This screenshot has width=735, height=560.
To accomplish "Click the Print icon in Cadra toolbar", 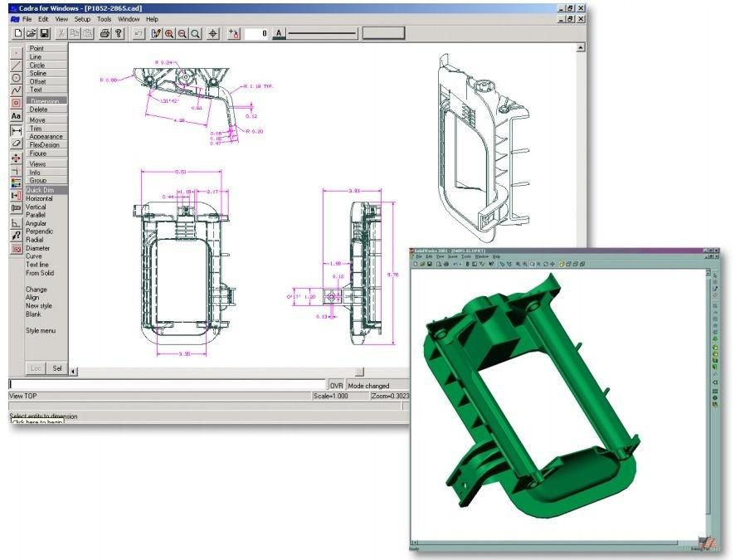I will [105, 33].
